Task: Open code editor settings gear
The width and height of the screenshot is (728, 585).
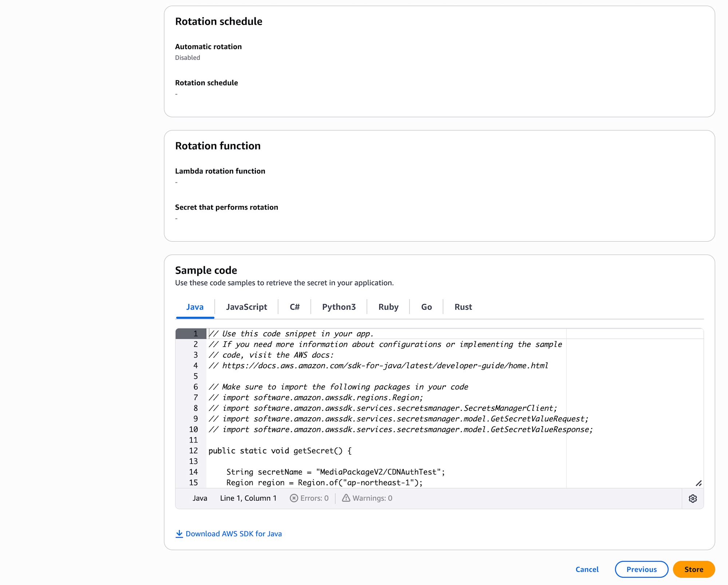Action: tap(692, 498)
